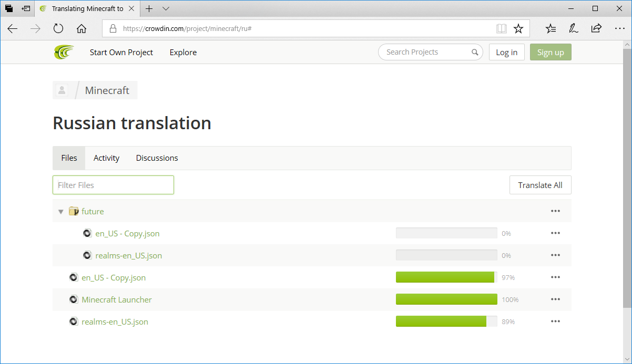Click the Edge refresh page icon
Viewport: 632px width, 364px height.
[x=58, y=29]
